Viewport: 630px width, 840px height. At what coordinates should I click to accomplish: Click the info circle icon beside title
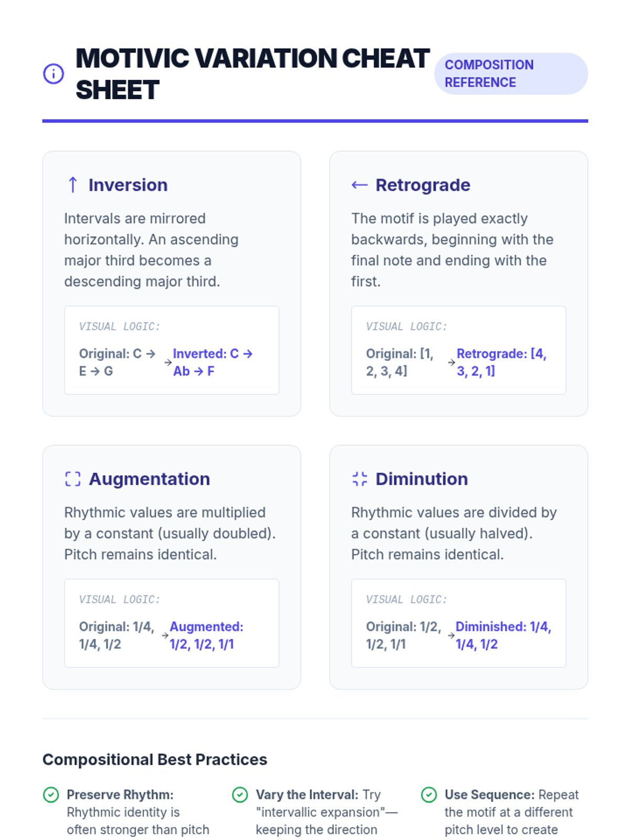coord(54,73)
